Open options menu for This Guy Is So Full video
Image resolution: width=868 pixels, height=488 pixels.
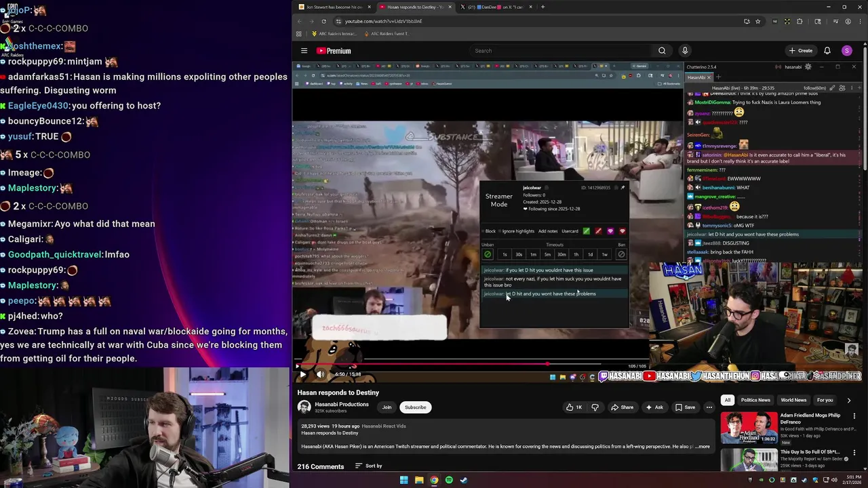pyautogui.click(x=854, y=451)
